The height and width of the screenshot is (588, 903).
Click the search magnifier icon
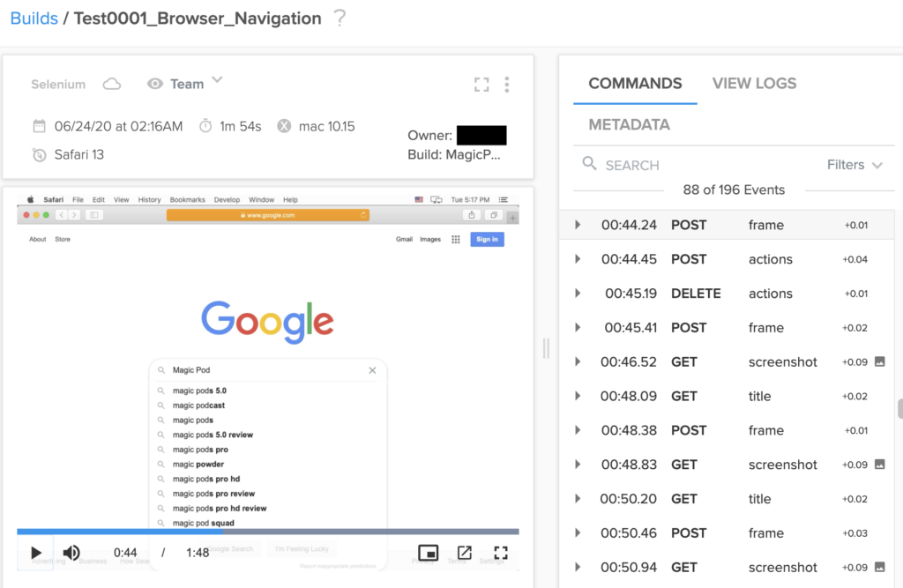coord(589,164)
